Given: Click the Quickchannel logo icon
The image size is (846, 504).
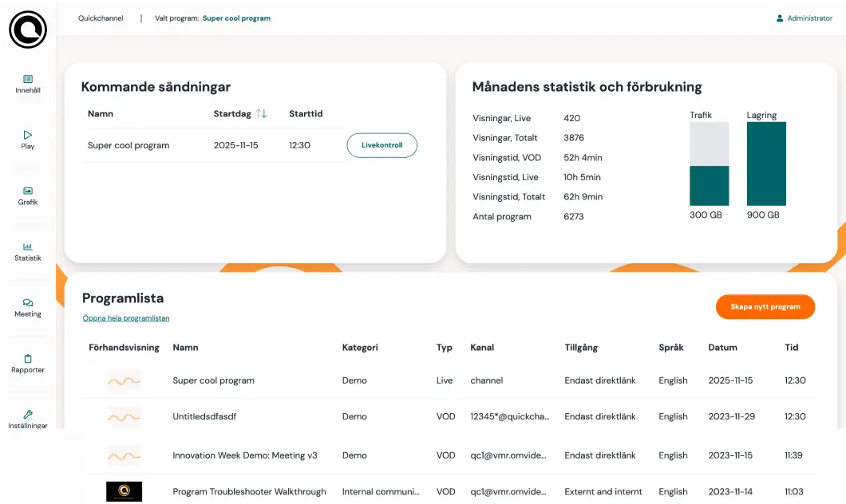Looking at the screenshot, I should (28, 30).
